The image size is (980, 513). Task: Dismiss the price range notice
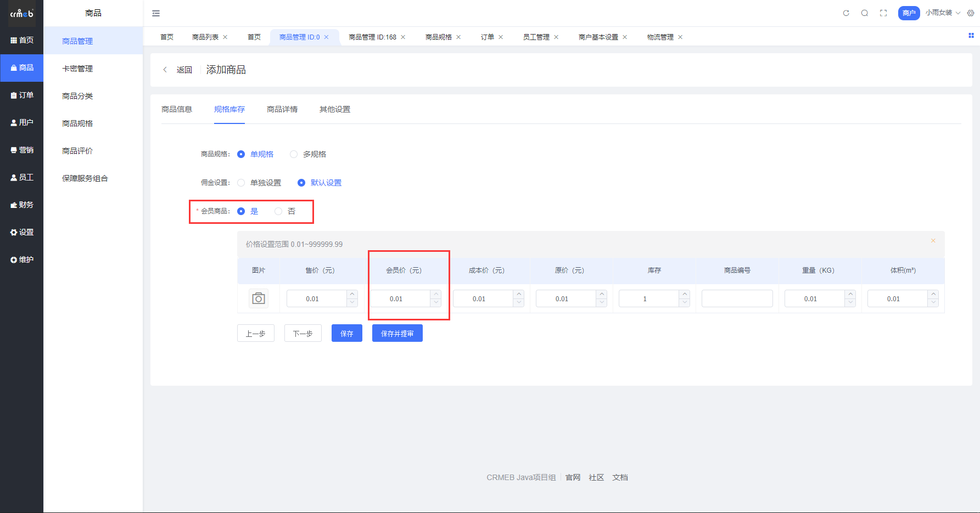click(x=933, y=241)
